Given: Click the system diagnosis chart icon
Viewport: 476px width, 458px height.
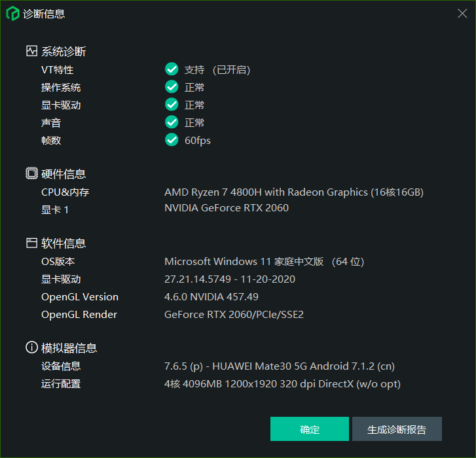Looking at the screenshot, I should click(x=31, y=51).
